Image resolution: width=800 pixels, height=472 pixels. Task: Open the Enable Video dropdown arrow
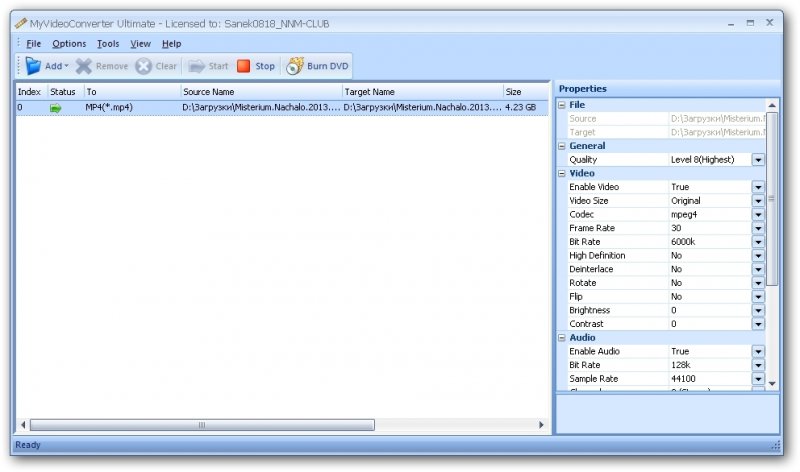758,187
